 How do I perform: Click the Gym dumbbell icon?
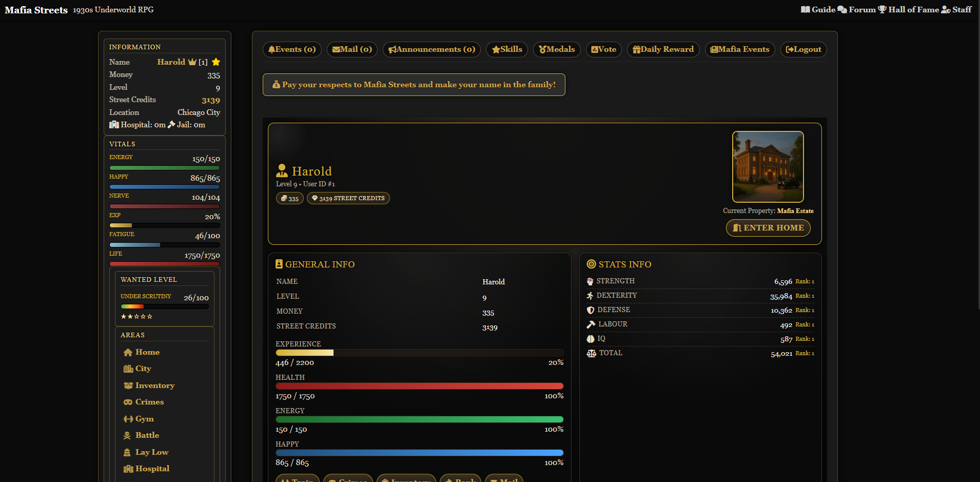[128, 419]
